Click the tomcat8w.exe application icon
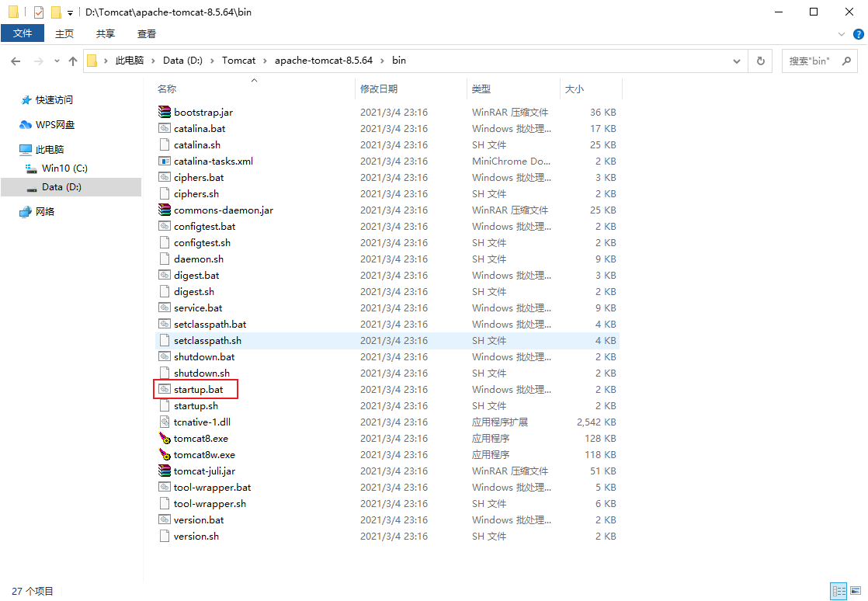868x601 pixels. 165,454
